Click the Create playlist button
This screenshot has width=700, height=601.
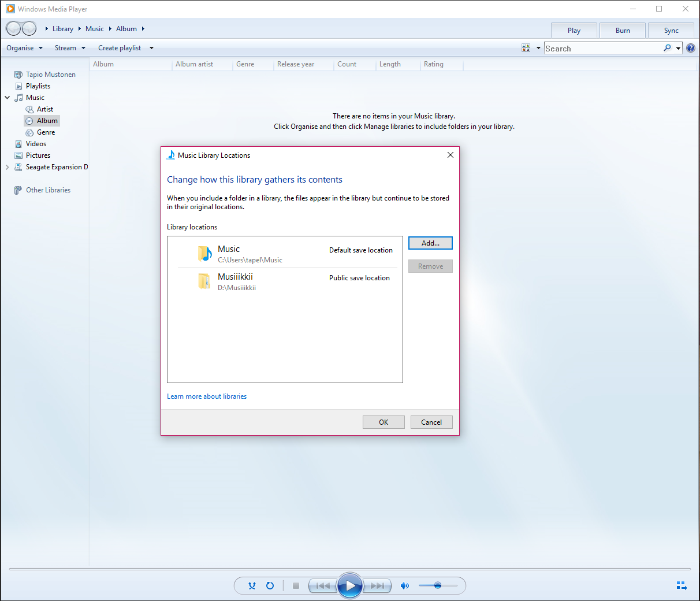[120, 48]
